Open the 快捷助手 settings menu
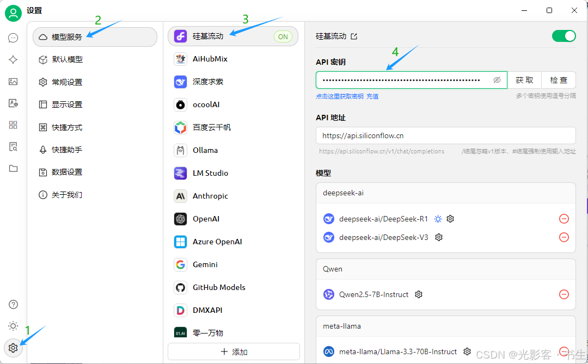Screen dimensions: 588x364 pos(95,150)
